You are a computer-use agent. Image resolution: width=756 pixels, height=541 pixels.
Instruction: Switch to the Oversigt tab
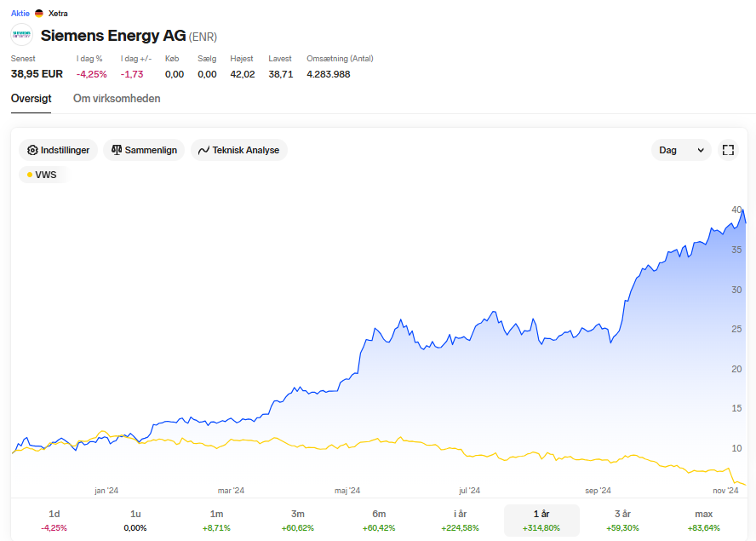(31, 99)
